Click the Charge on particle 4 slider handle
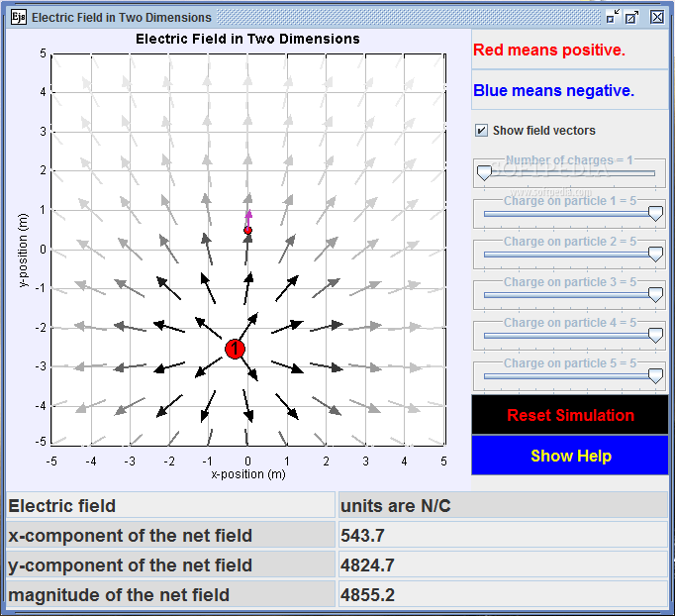 [655, 335]
